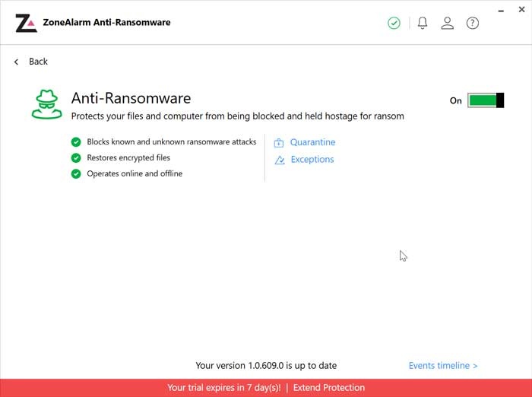Open the Quarantine link
Screen dimensions: 532x397
pyautogui.click(x=312, y=142)
